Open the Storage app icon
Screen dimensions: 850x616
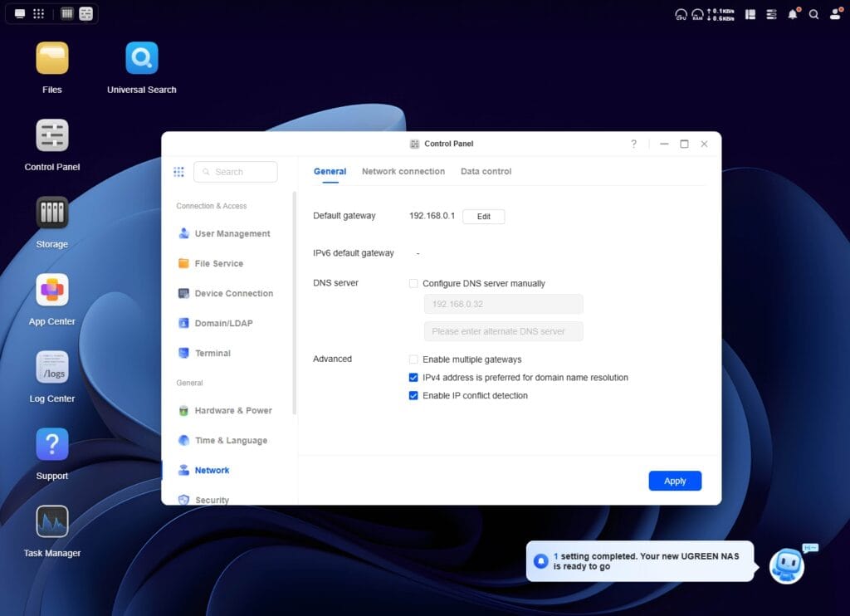point(51,213)
